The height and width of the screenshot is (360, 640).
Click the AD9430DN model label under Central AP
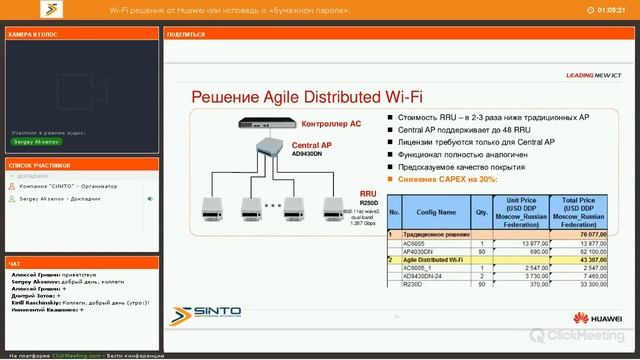(307, 154)
